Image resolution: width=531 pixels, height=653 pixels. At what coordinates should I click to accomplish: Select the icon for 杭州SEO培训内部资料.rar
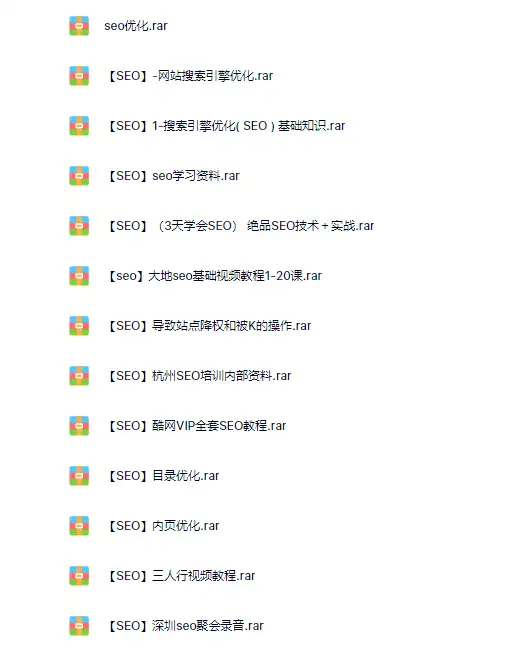tap(79, 376)
